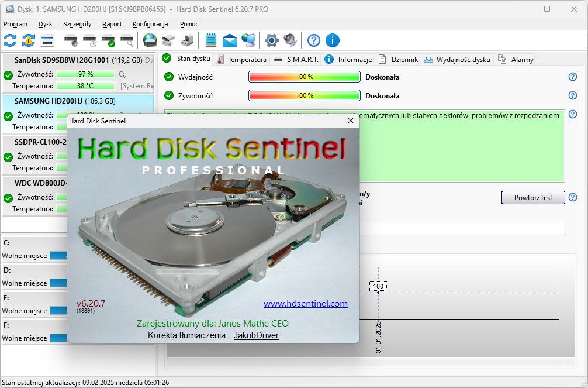Open the Szczegóły menu
Viewport: 588px width, 388px height.
coord(77,24)
